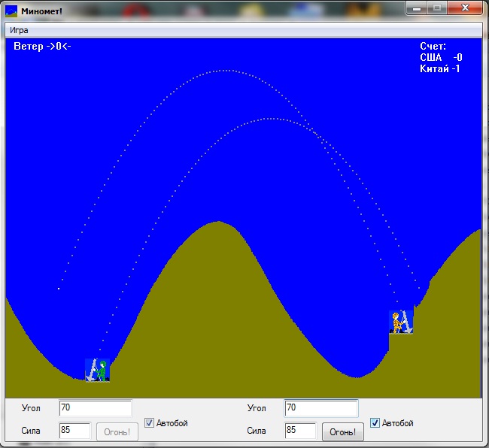Screen dimensions: 489x448
Task: Minimize the Миномет! window
Action: tap(416, 8)
